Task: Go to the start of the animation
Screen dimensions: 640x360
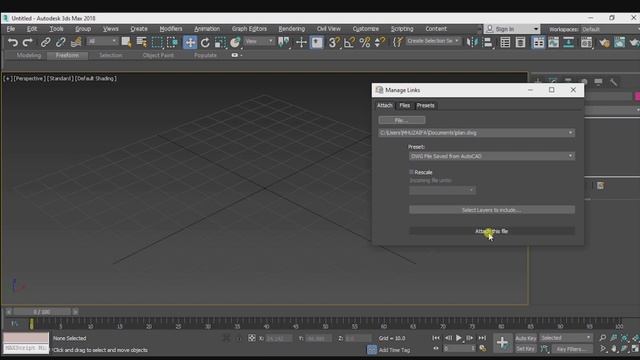Action: pyautogui.click(x=436, y=338)
